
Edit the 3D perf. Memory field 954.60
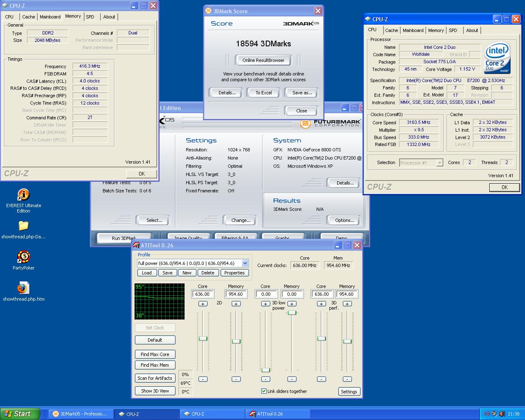pos(347,294)
